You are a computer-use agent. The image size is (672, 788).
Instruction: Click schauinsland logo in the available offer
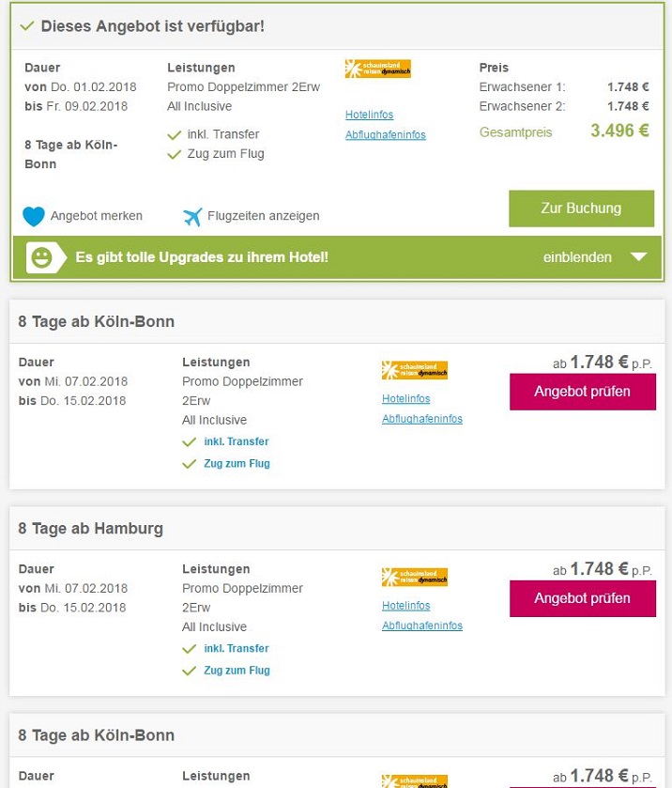[378, 69]
